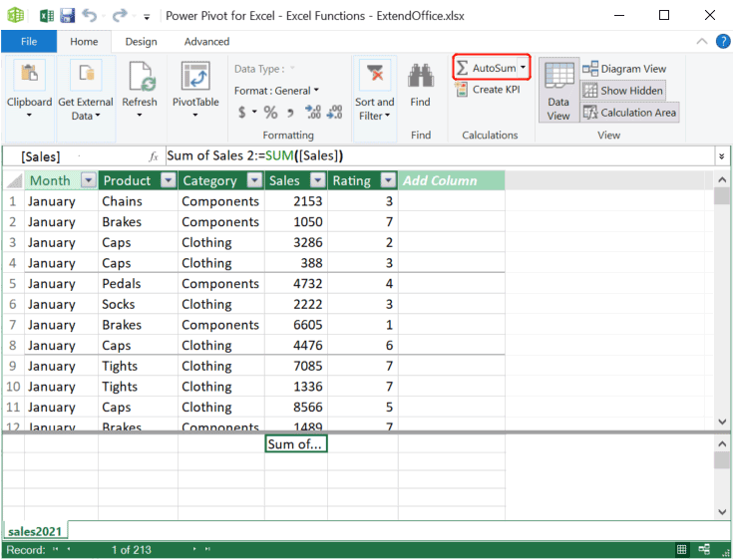Click the diagram view icon in status bar
733x560 pixels.
point(704,549)
